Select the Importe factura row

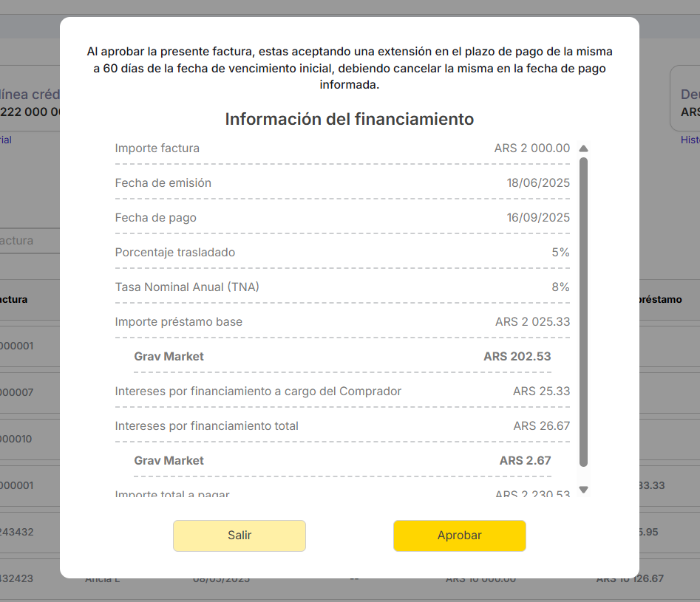pos(342,148)
